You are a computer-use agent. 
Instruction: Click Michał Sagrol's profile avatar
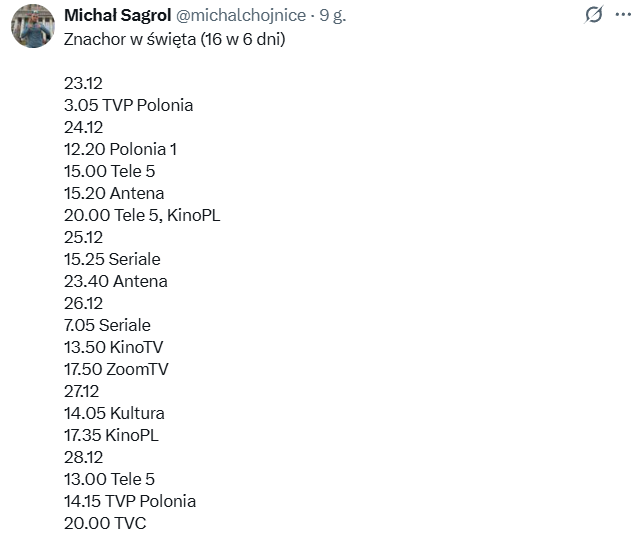point(32,26)
